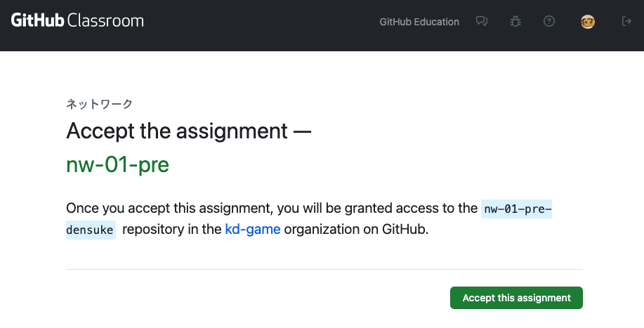Click the Classroom word in header logo
The height and width of the screenshot is (328, 644).
click(x=105, y=20)
